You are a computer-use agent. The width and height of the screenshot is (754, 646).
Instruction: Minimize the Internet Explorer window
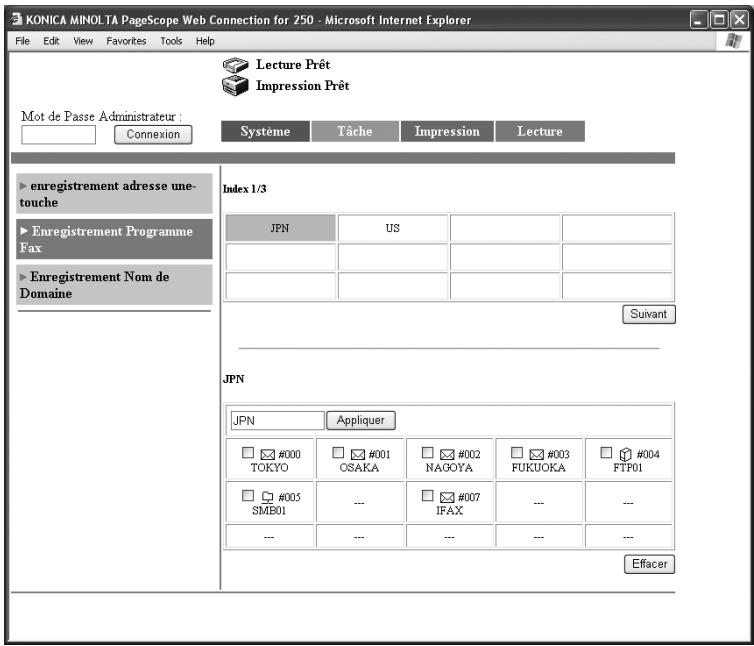699,20
